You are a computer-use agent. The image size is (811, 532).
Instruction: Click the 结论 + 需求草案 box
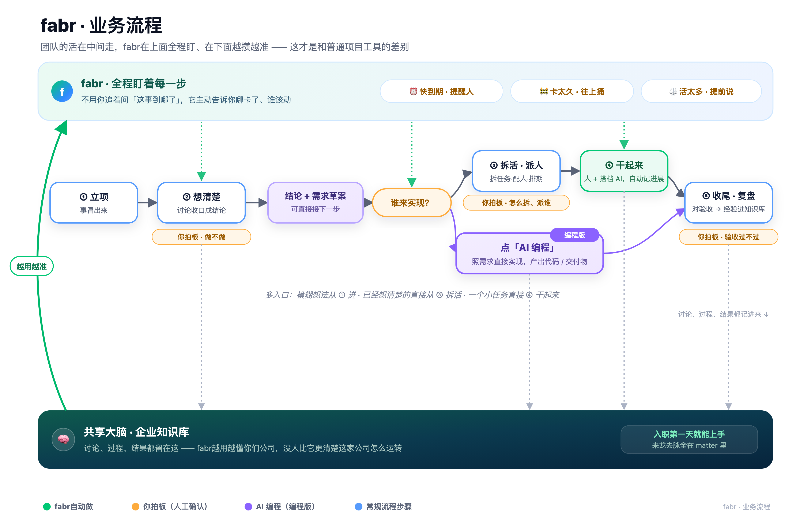[316, 203]
